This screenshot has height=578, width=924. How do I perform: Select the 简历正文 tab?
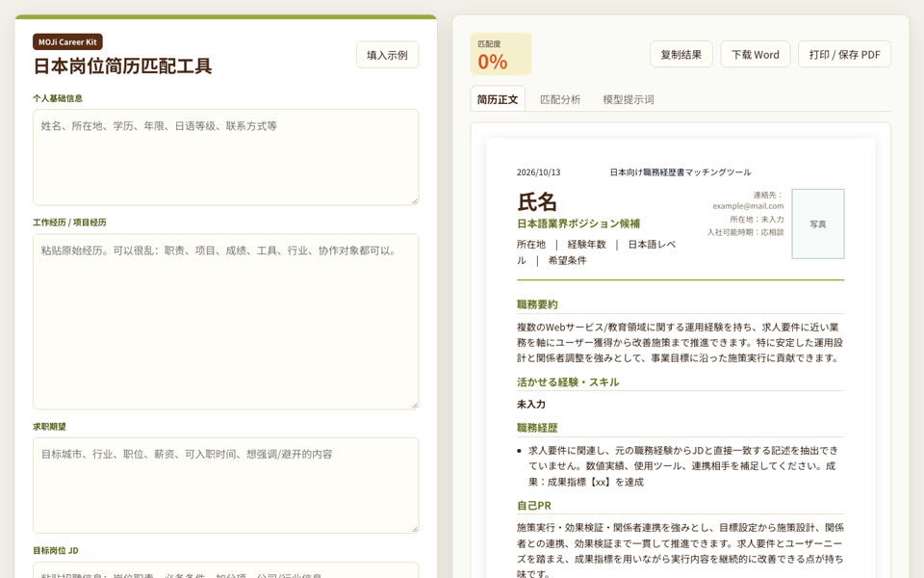click(498, 99)
